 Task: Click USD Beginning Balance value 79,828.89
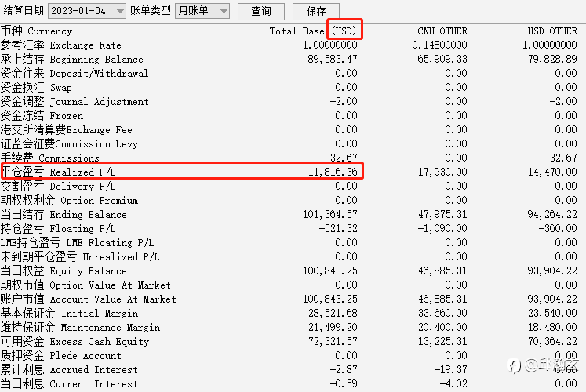point(552,59)
